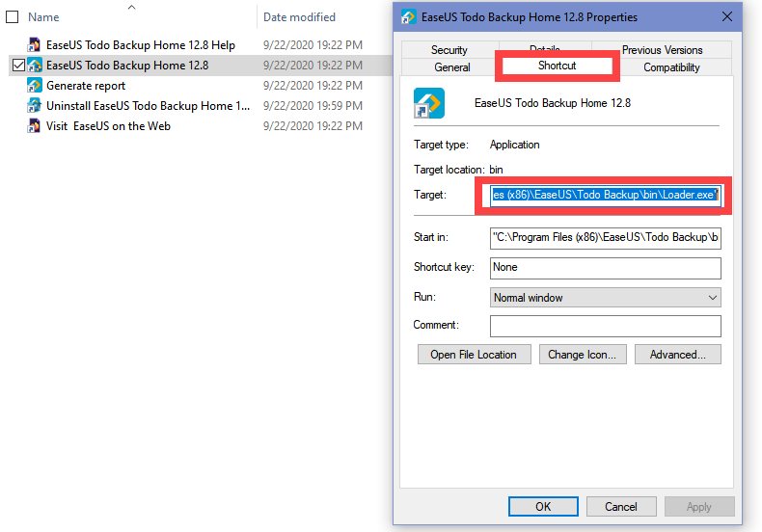Click the shortcut name field in the Properties dialog

click(x=553, y=103)
